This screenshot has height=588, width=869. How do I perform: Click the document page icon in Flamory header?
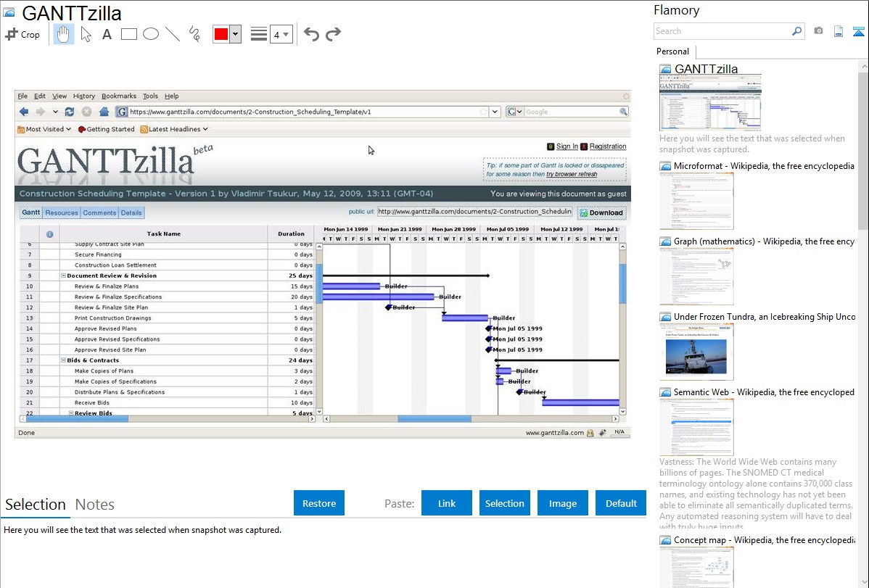tap(839, 31)
